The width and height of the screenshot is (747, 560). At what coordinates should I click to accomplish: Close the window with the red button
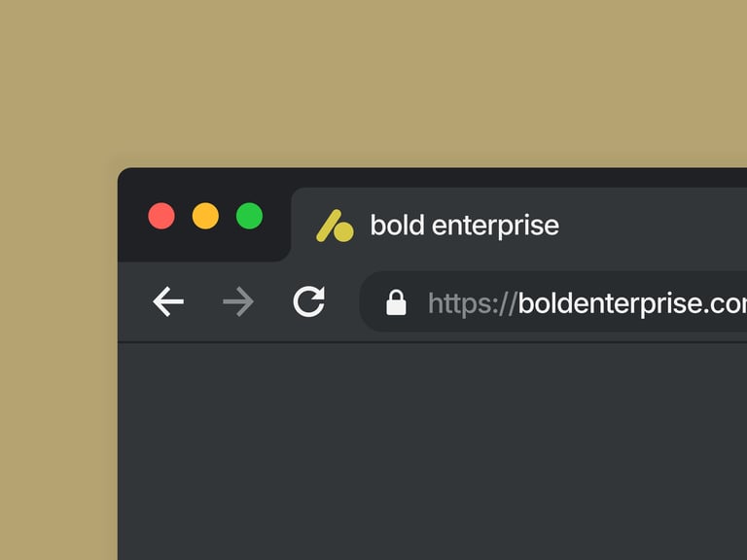pos(161,216)
